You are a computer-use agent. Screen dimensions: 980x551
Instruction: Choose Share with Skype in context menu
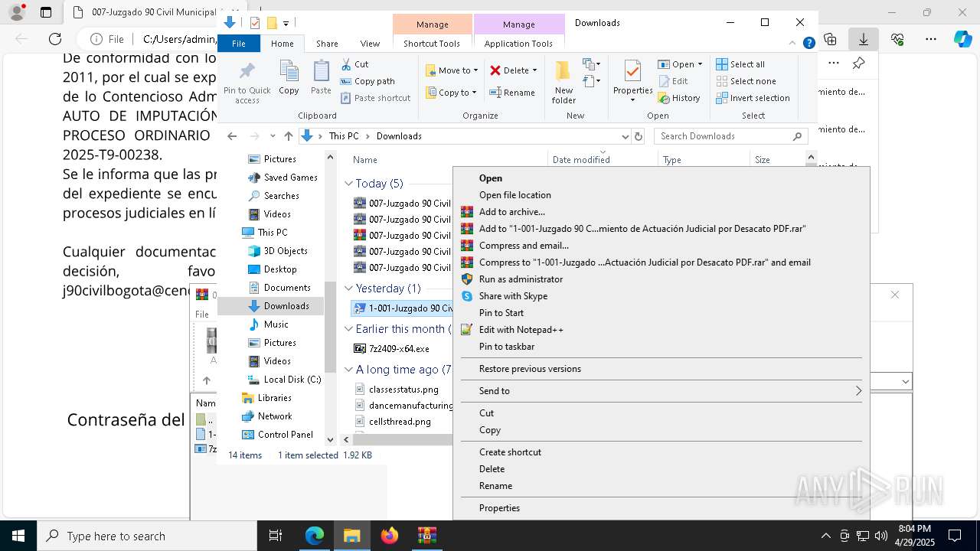513,296
